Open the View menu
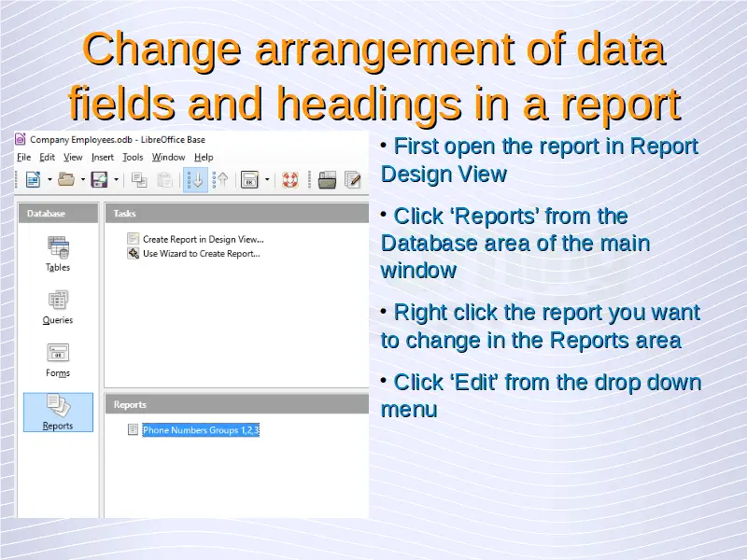 coord(73,157)
